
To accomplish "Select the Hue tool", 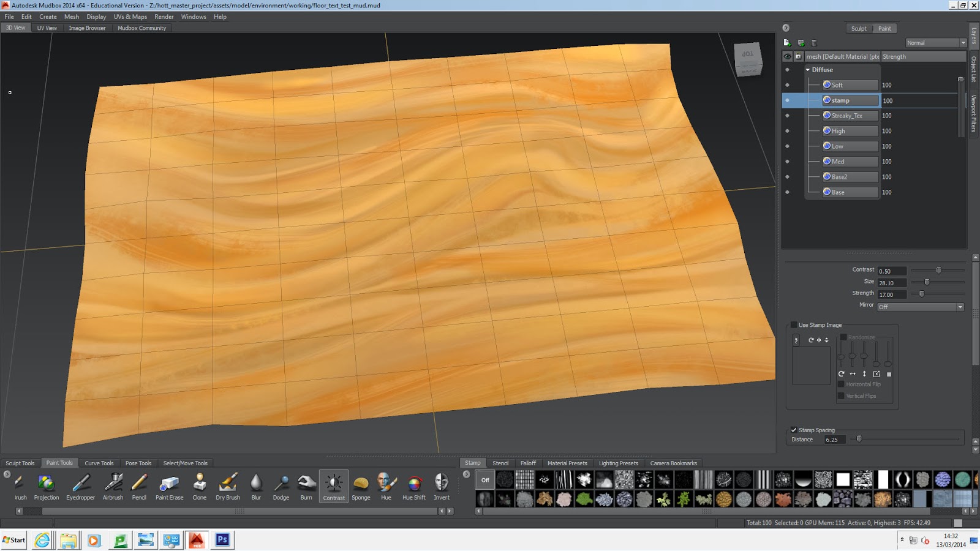I will (386, 487).
